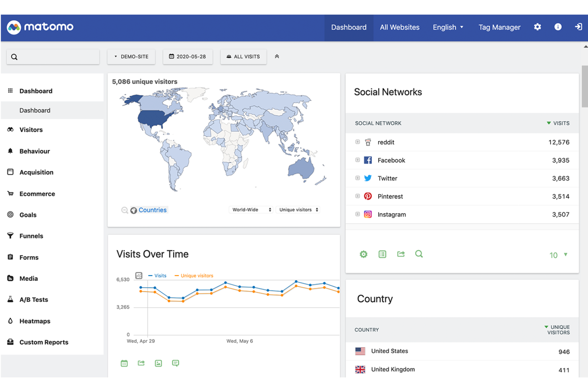588x392 pixels.
Task: Export the Visits Over Time graph as image
Action: [158, 363]
